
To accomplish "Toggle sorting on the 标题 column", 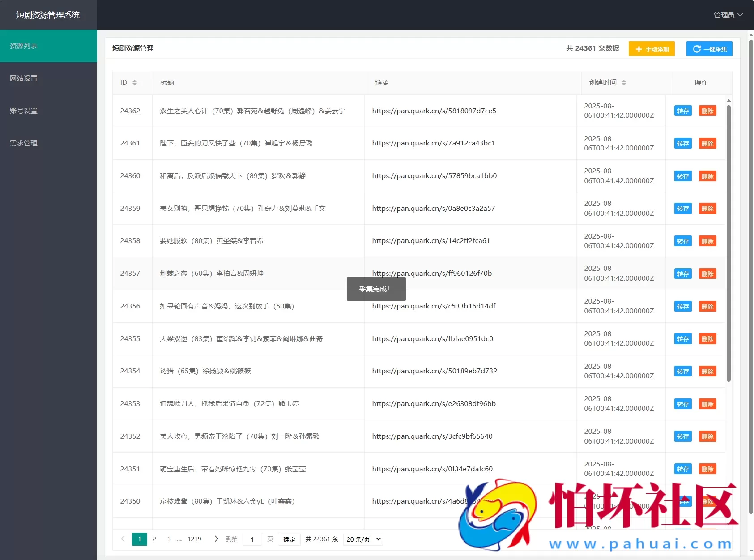I will pyautogui.click(x=167, y=82).
